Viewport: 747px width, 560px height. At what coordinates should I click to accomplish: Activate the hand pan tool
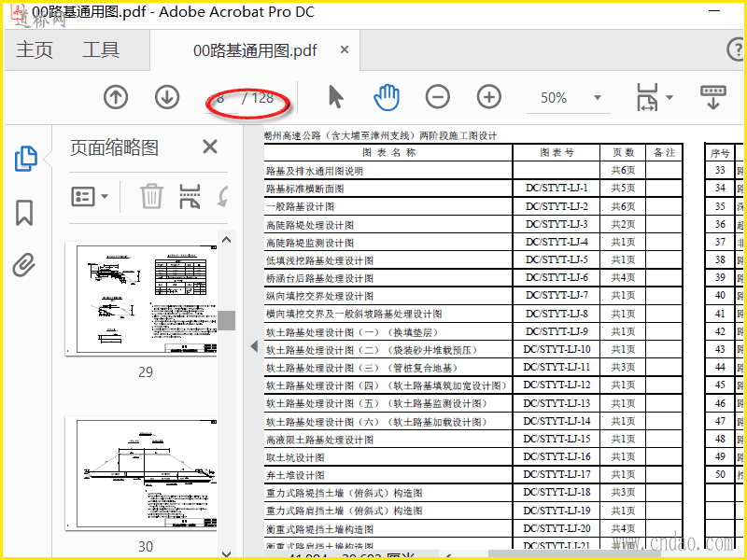point(387,97)
